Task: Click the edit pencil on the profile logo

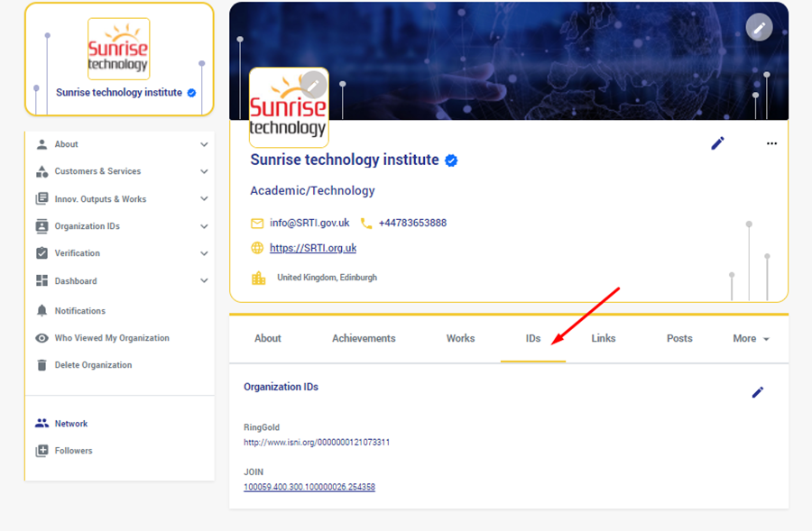Action: [313, 85]
